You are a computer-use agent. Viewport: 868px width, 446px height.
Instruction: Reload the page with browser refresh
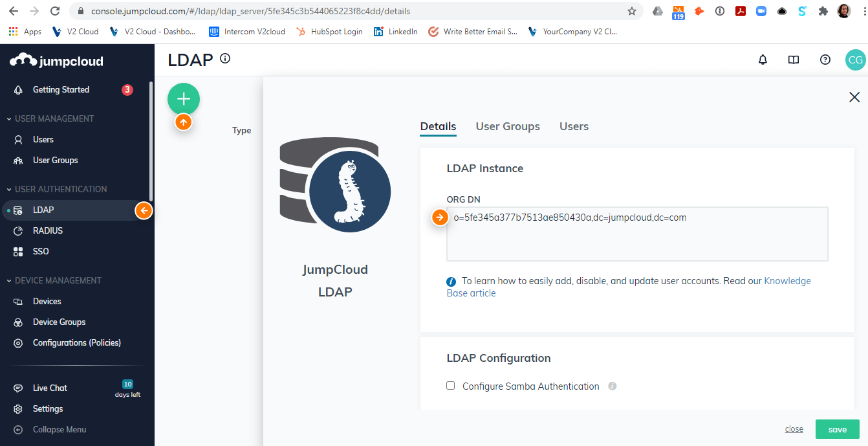(55, 11)
